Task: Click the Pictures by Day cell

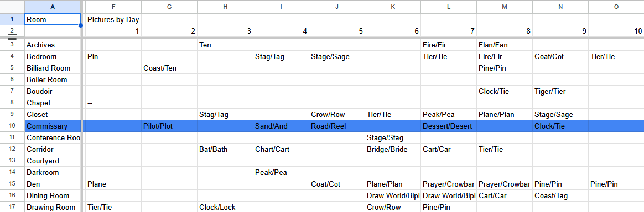Action: pos(113,19)
